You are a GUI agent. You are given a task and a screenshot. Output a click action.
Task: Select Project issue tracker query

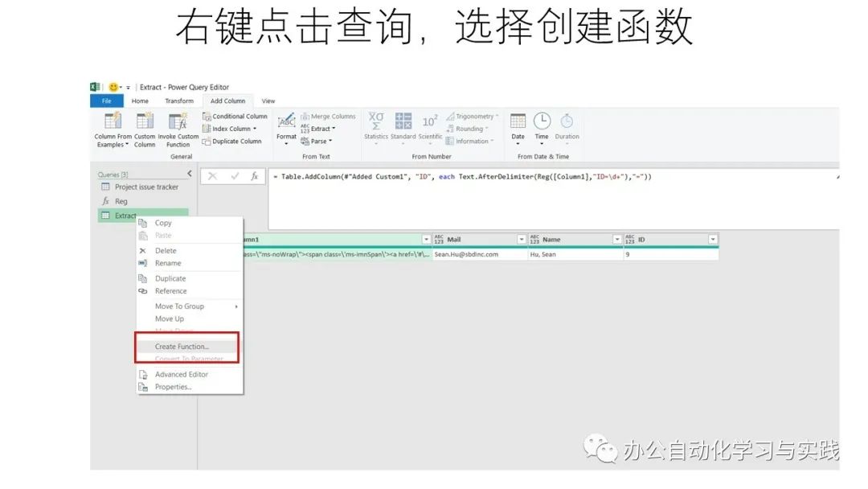coord(143,187)
